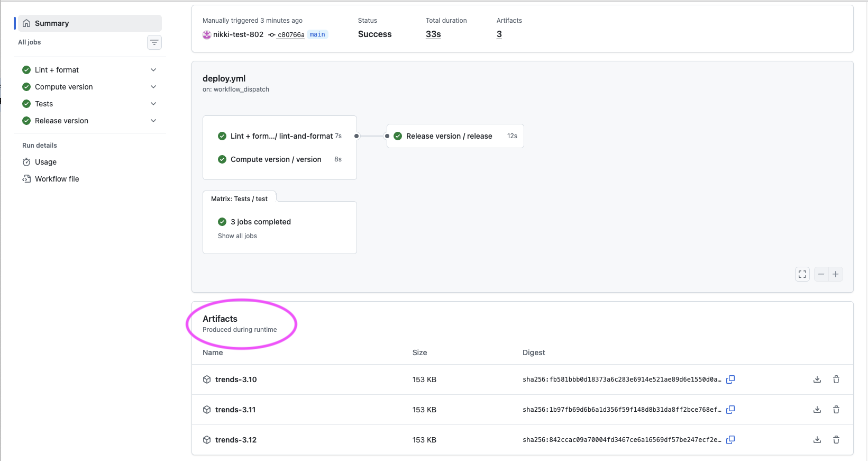Click the trends-3.11 sha256 digest text

pyautogui.click(x=622, y=410)
